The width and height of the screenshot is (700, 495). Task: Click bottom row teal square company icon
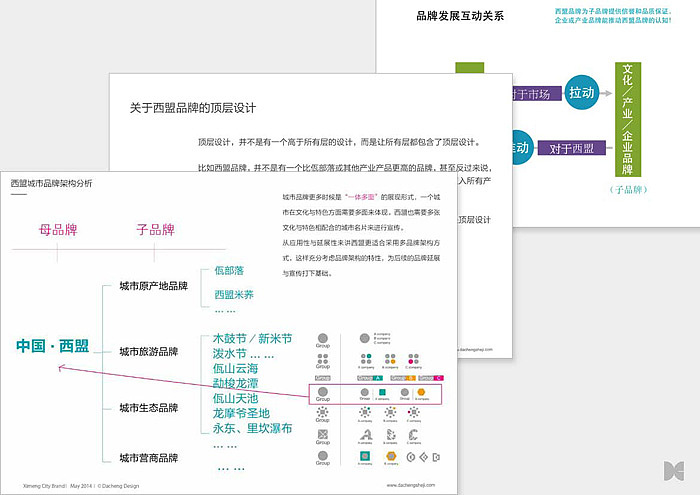coord(365,456)
